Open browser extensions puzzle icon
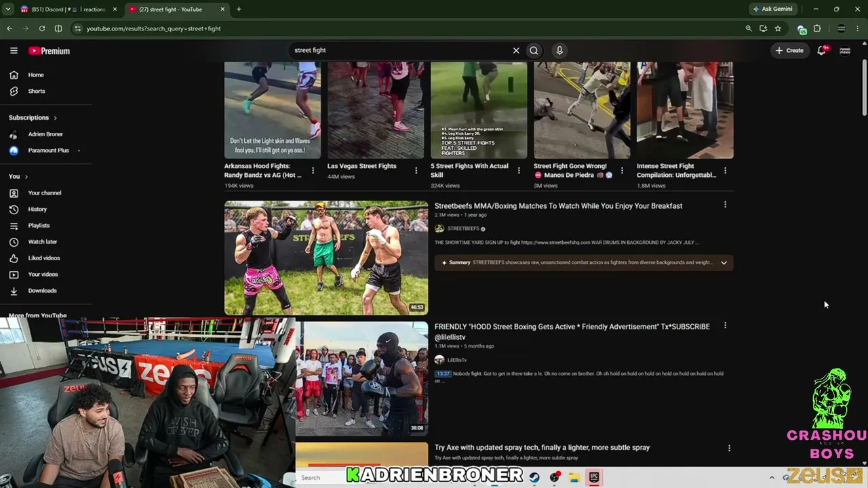Image resolution: width=868 pixels, height=488 pixels. (817, 28)
